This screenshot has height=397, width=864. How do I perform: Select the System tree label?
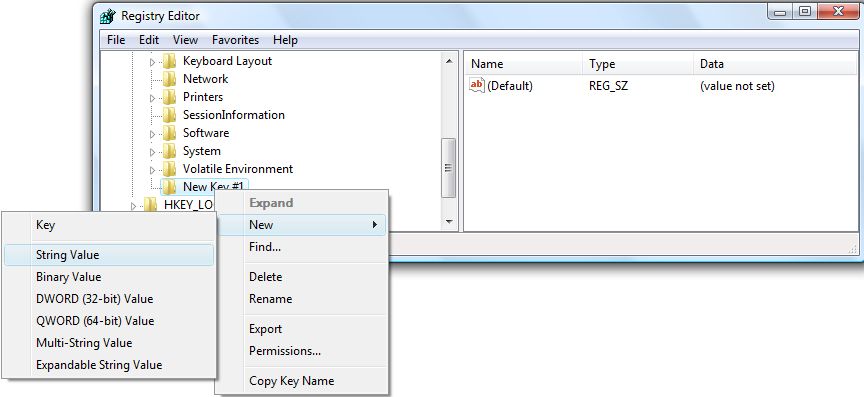coord(202,151)
